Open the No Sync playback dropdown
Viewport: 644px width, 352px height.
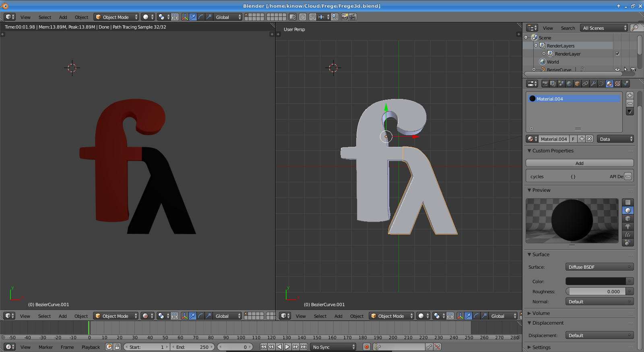(333, 347)
